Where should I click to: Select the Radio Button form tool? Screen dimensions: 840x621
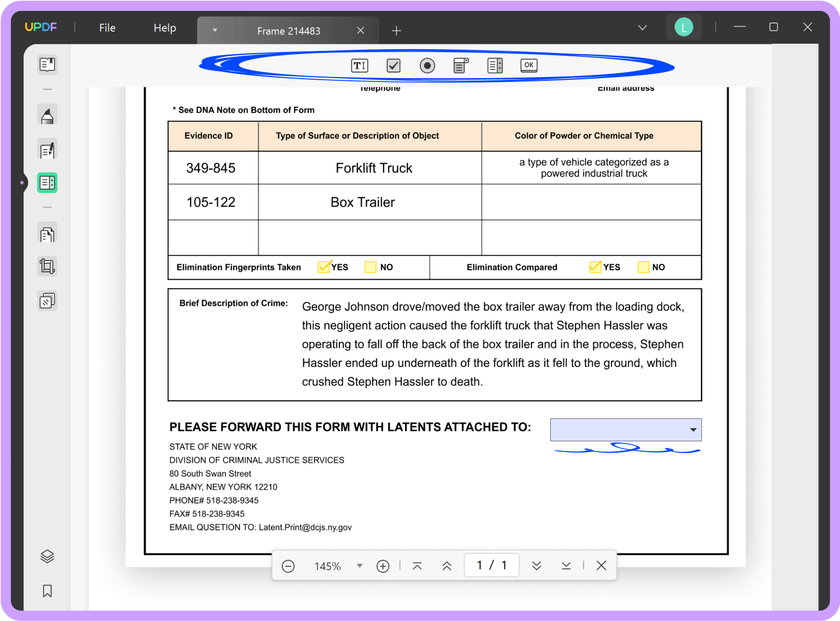427,65
